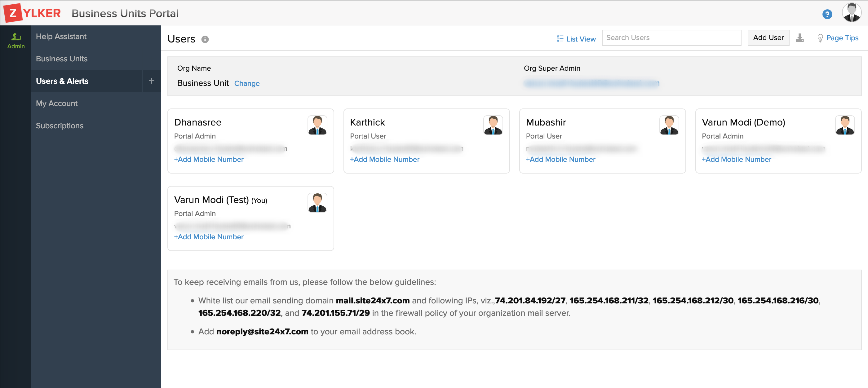Click Change next to Business Unit
The height and width of the screenshot is (388, 868).
pyautogui.click(x=247, y=83)
